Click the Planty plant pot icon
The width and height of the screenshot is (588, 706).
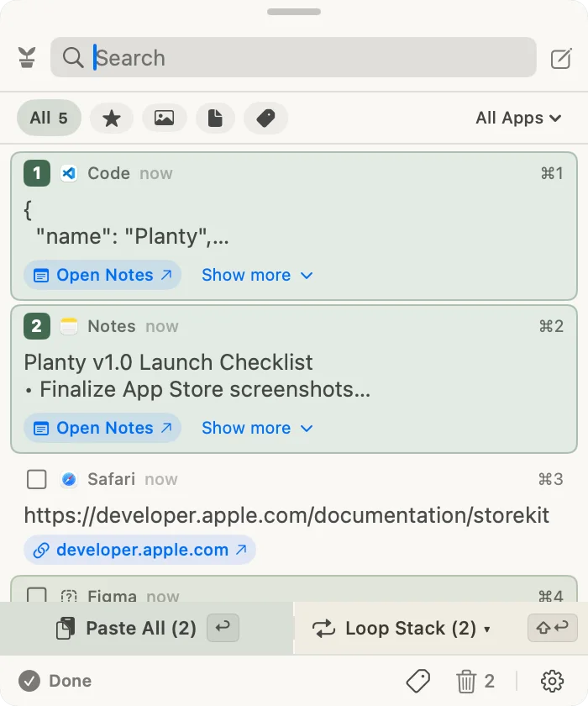[27, 58]
